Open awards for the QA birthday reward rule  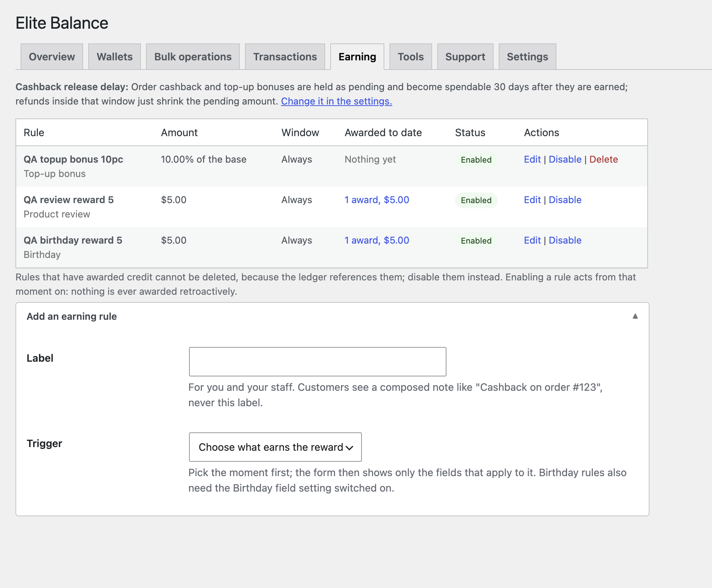(377, 240)
